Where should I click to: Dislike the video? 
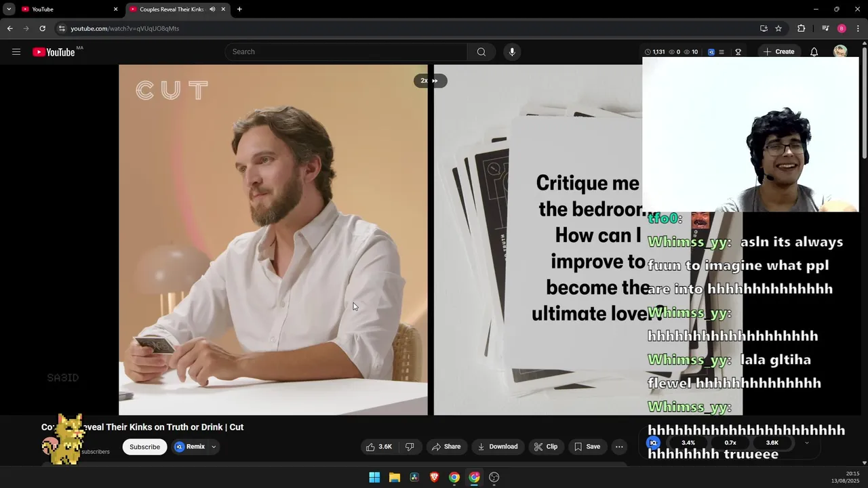tap(410, 447)
